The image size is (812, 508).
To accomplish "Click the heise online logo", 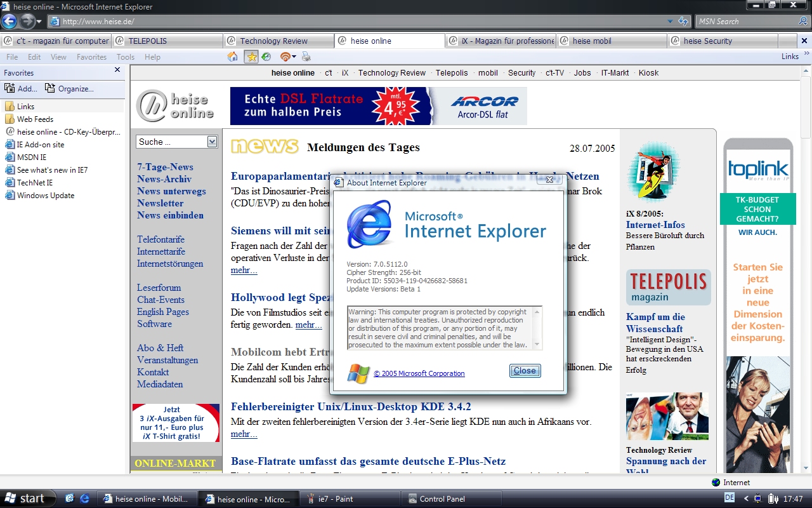I will pyautogui.click(x=175, y=106).
